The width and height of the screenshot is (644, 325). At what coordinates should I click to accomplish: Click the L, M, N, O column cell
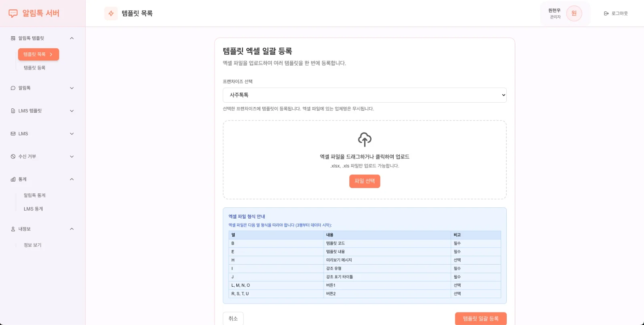click(x=276, y=285)
